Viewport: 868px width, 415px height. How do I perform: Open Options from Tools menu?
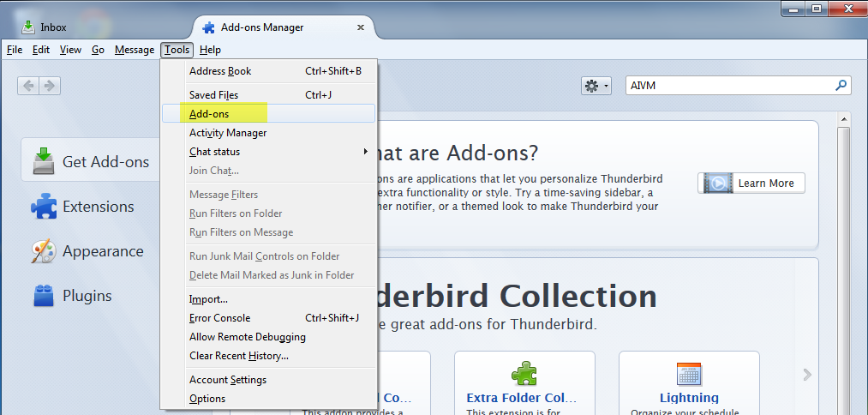[268, 399]
